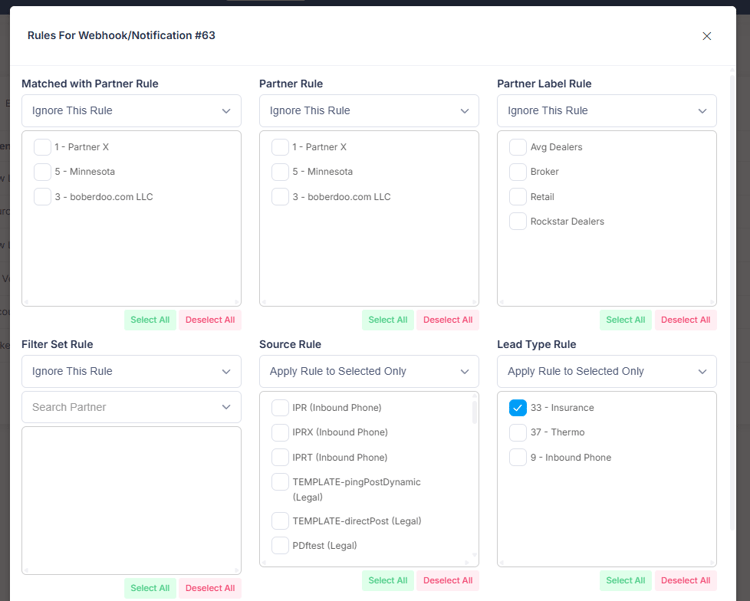The width and height of the screenshot is (750, 601).
Task: Open the Matched with Partner Rule dropdown
Action: tap(131, 111)
